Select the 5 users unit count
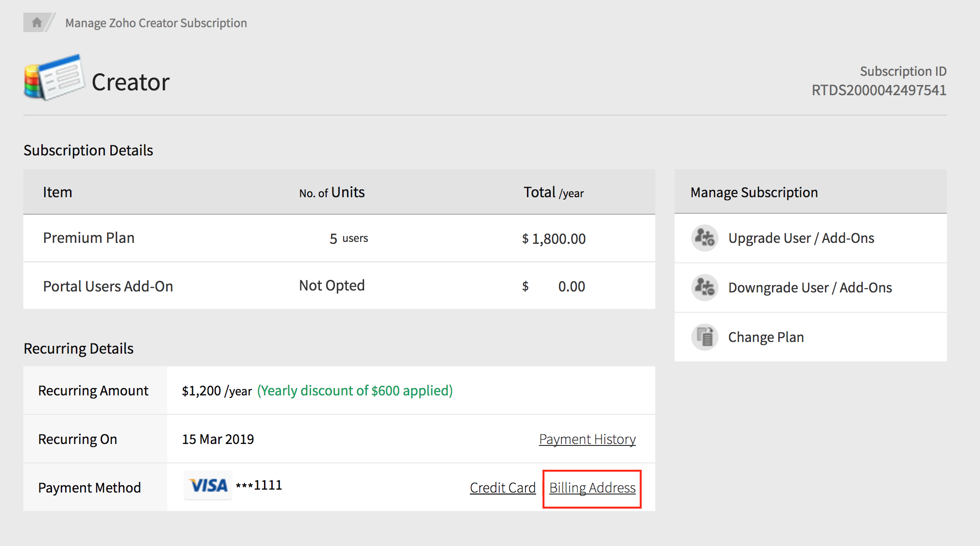This screenshot has height=546, width=980. pyautogui.click(x=349, y=239)
